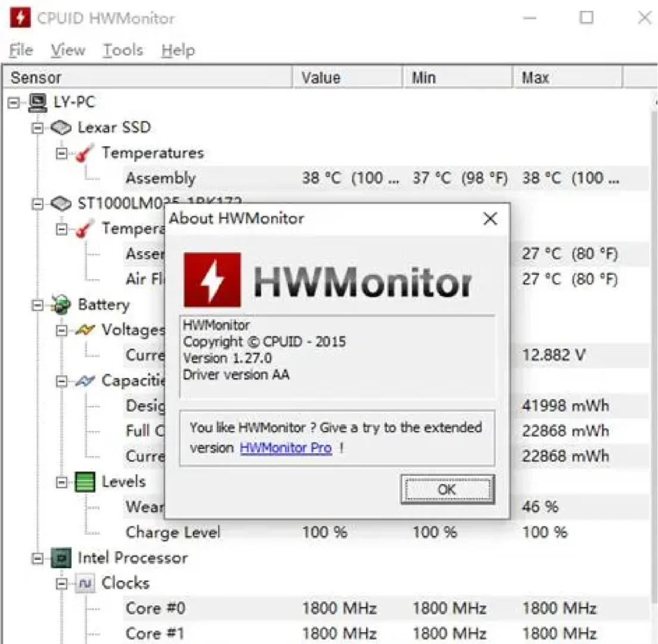Click the Min column header
Screen dimensions: 658x644
[457, 78]
